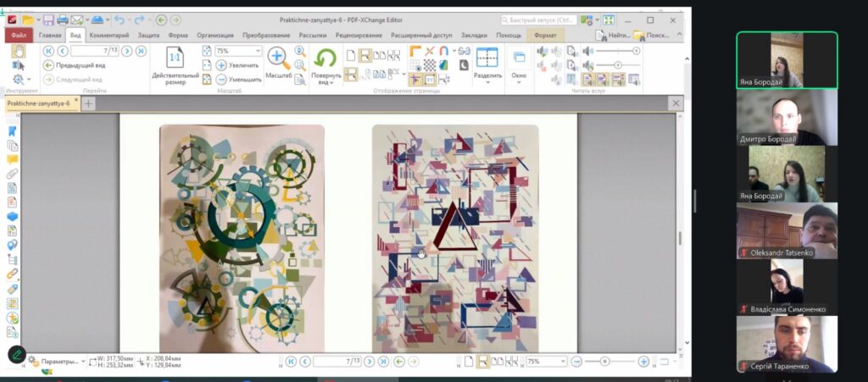Open the bookmarks panel icon in left sidebar
This screenshot has width=868, height=382.
tap(12, 131)
